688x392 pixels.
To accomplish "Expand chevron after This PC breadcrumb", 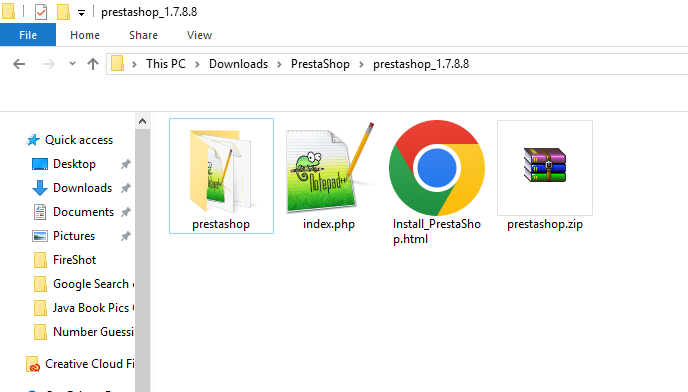I will (x=197, y=65).
